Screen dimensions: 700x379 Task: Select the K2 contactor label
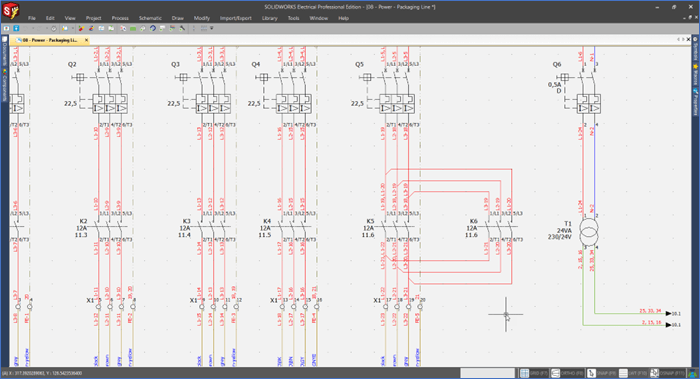[x=83, y=221]
